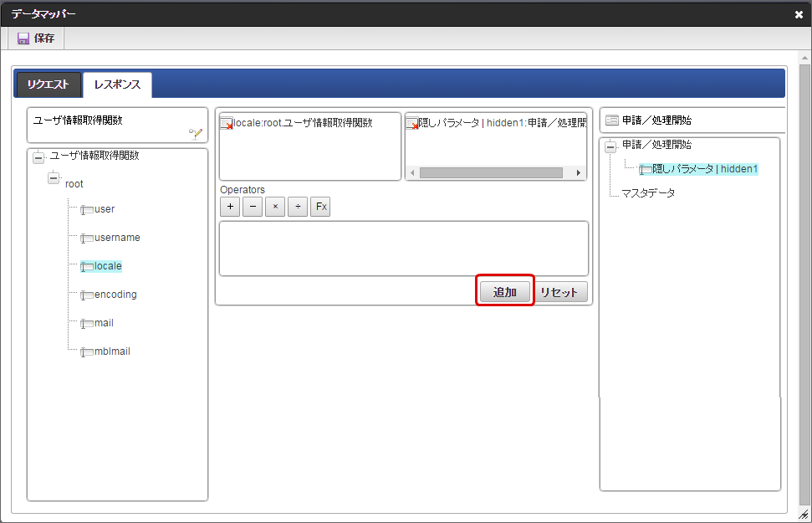This screenshot has width=812, height=523.
Task: Click the field icon beside mail
Action: tap(86, 324)
